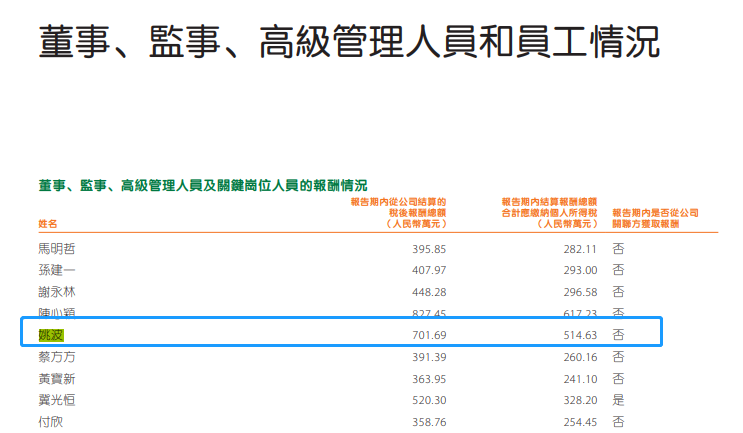The height and width of the screenshot is (433, 743).
Task: Click the tax value 296.58
Action: [580, 292]
